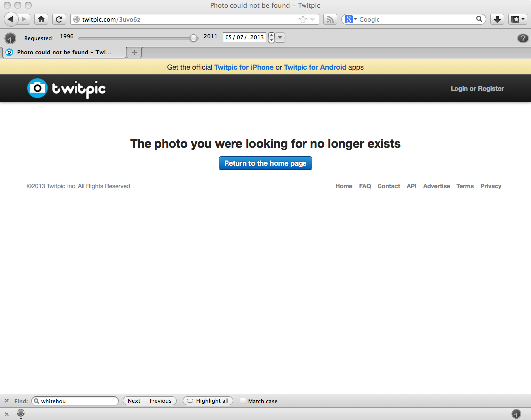Image resolution: width=531 pixels, height=420 pixels.
Task: Reload the page with the refresh icon
Action: pyautogui.click(x=59, y=19)
